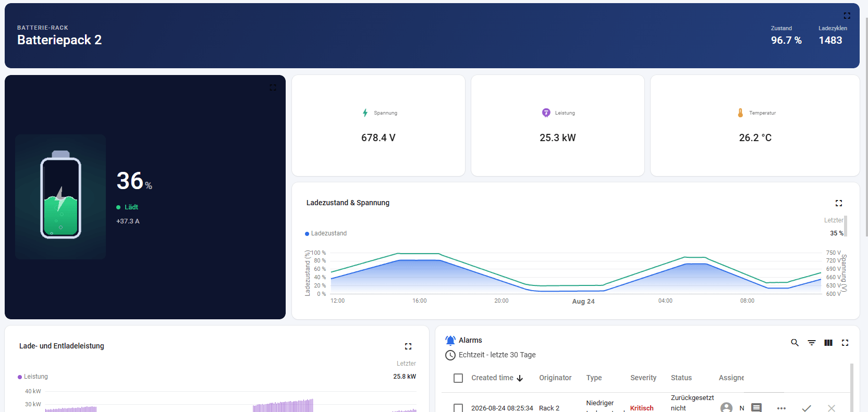Toggle fullscreen on Batteriepack 2 header
This screenshot has width=868, height=412.
[847, 16]
